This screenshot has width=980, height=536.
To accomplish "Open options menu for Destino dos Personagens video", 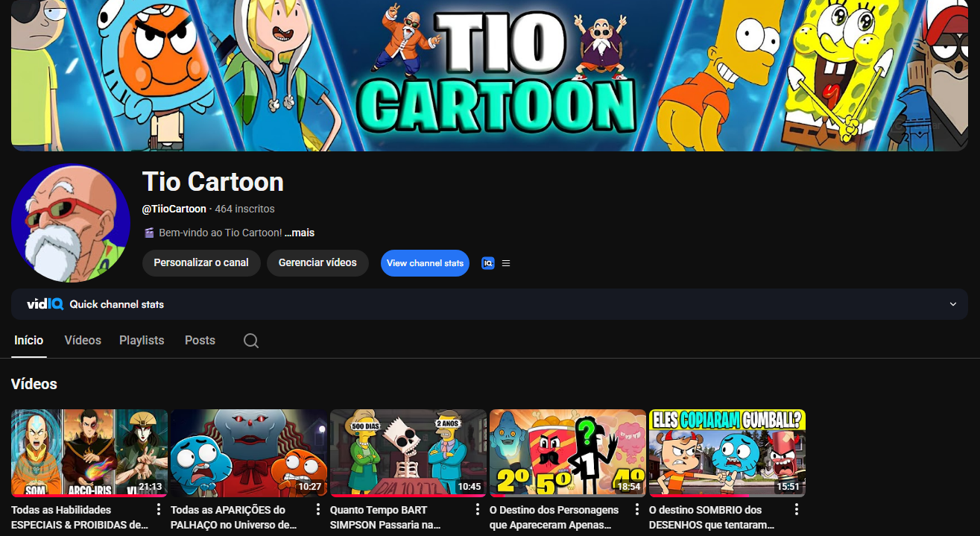I will point(637,509).
